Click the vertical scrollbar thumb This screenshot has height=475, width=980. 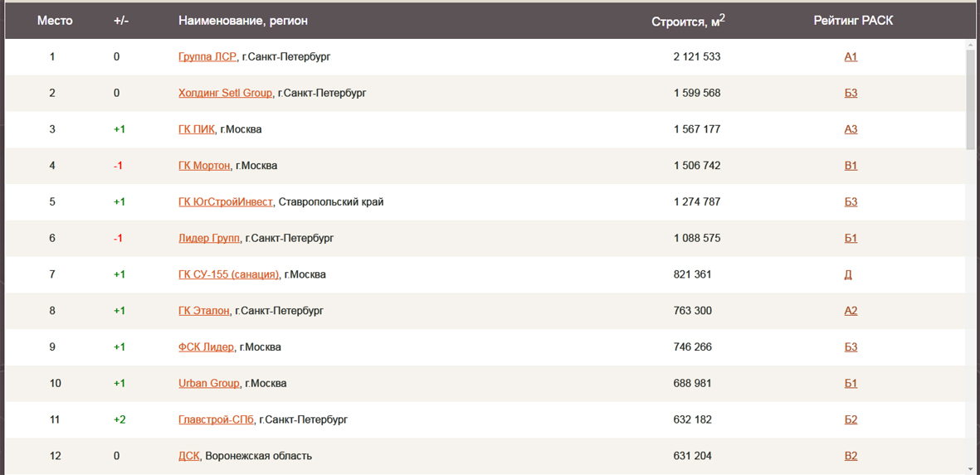point(971,99)
